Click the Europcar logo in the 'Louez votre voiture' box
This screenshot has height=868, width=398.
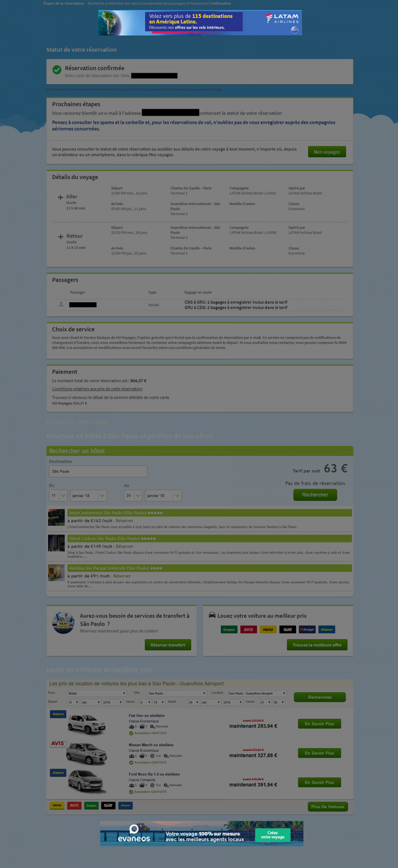click(229, 630)
